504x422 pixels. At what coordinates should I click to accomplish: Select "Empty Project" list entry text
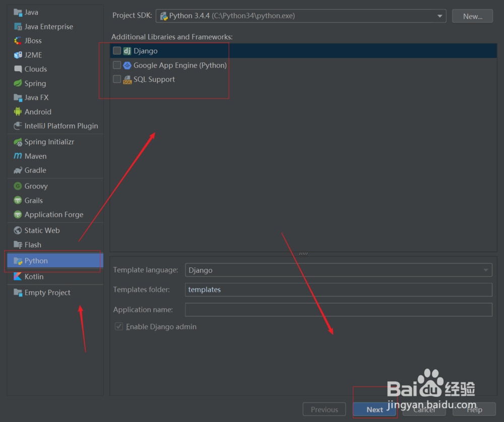[47, 293]
